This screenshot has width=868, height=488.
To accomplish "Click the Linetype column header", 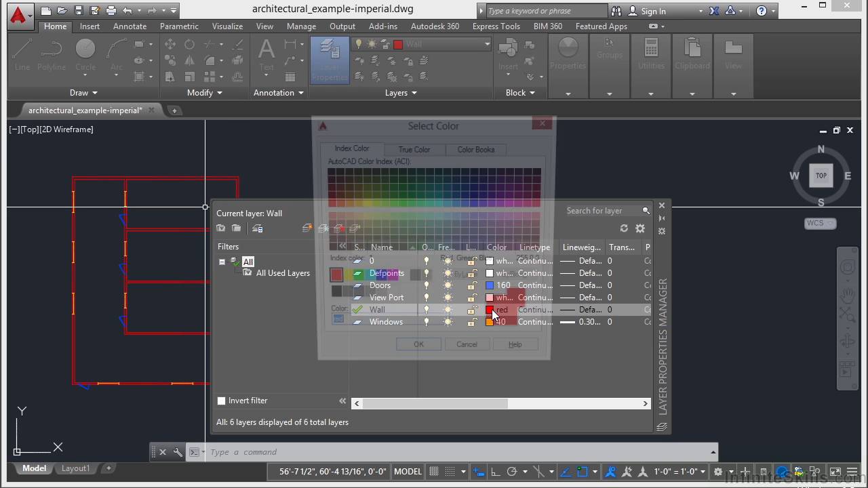I will coord(534,247).
